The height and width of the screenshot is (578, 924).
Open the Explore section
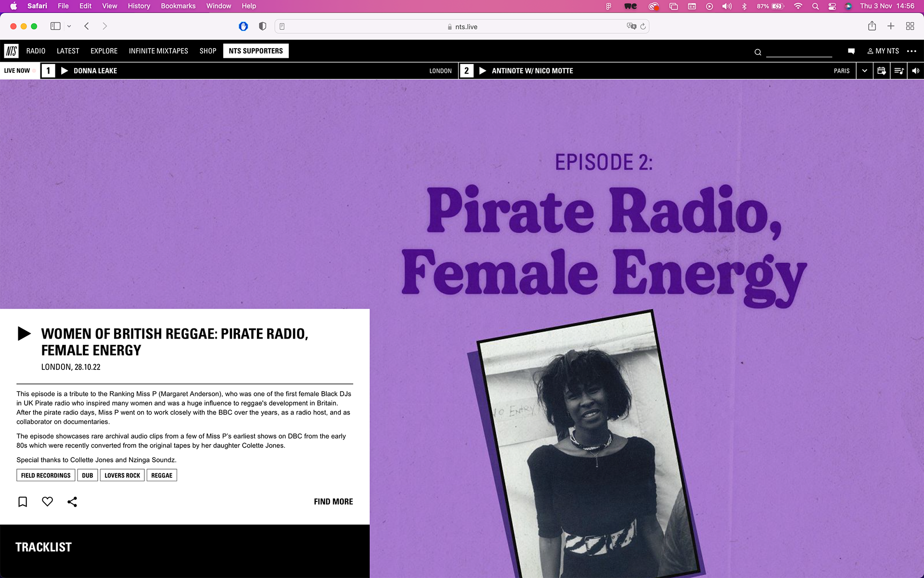tap(104, 51)
